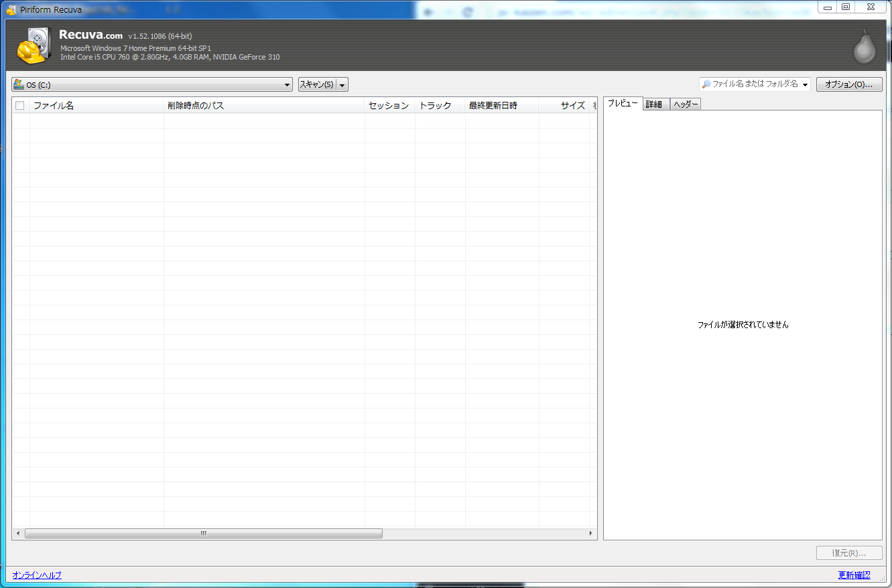Click the 更新確認 update check link
This screenshot has height=588, width=892.
point(854,575)
